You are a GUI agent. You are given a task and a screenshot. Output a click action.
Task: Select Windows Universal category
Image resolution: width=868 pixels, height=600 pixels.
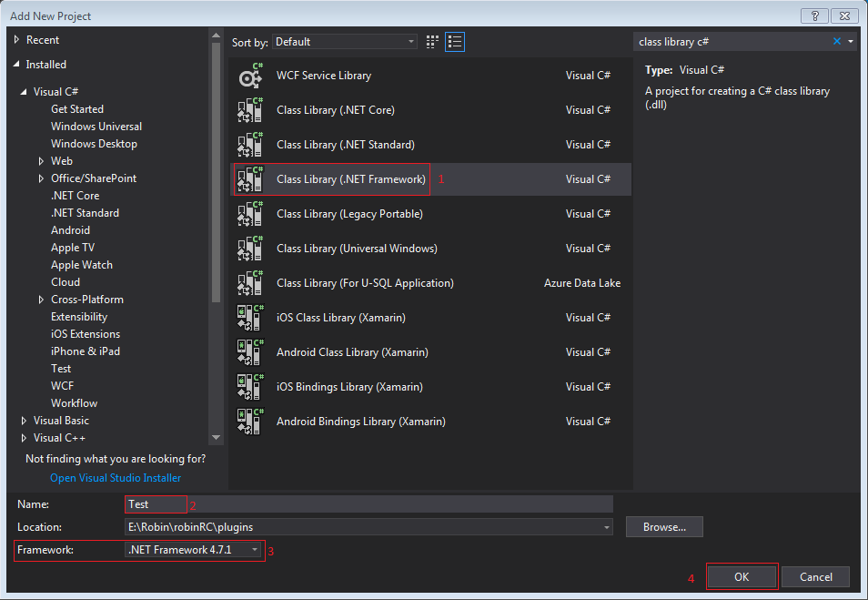96,127
